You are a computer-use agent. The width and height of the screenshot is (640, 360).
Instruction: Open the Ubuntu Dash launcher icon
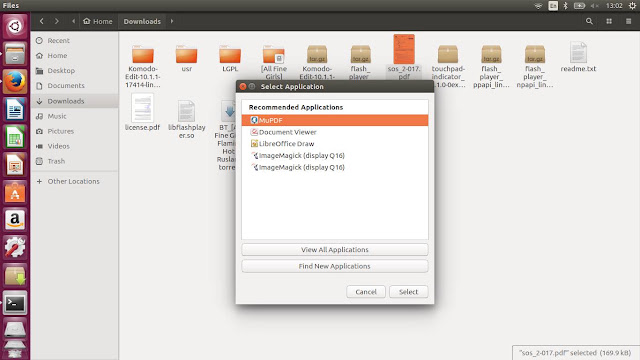[x=15, y=27]
